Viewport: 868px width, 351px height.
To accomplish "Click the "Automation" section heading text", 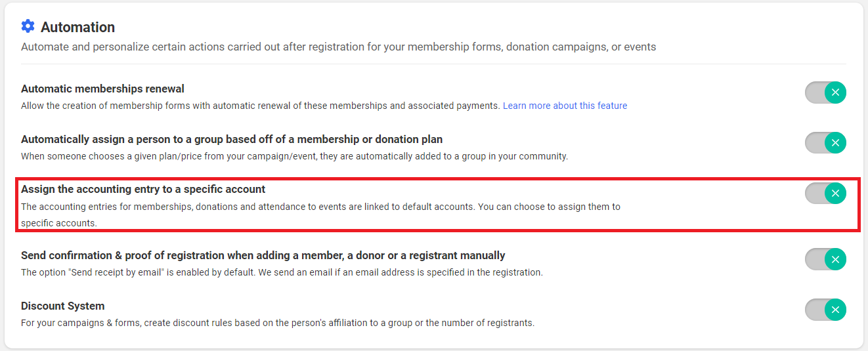I will (x=77, y=27).
